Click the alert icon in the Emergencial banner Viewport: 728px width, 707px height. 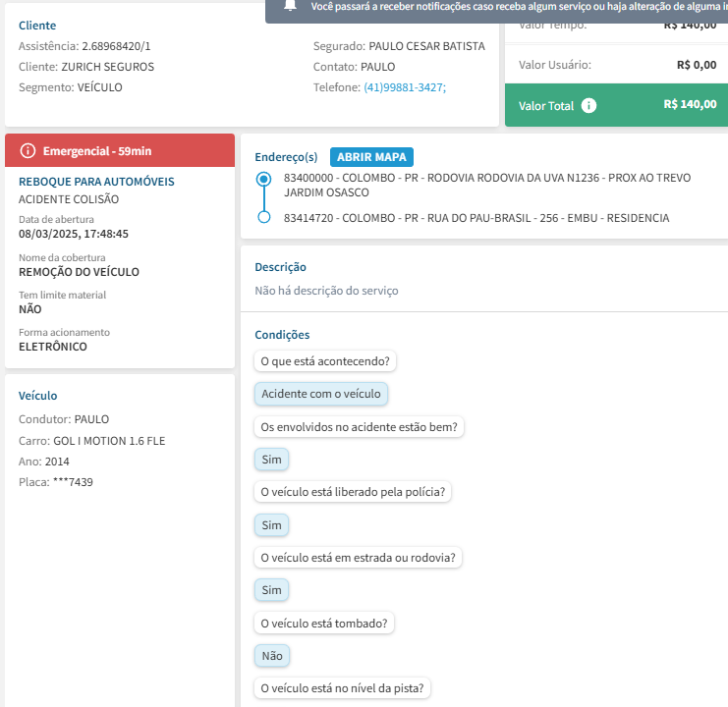click(28, 151)
